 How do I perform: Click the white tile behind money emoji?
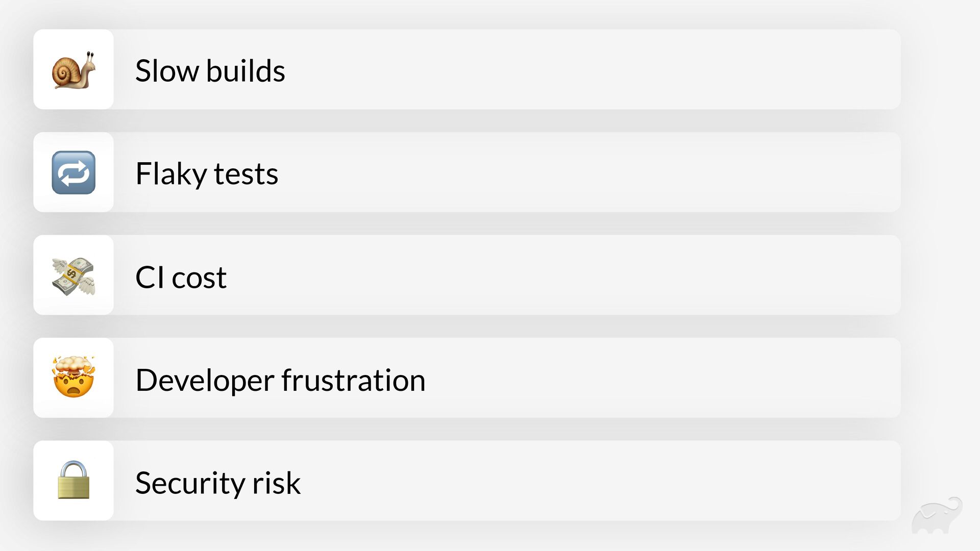[73, 275]
